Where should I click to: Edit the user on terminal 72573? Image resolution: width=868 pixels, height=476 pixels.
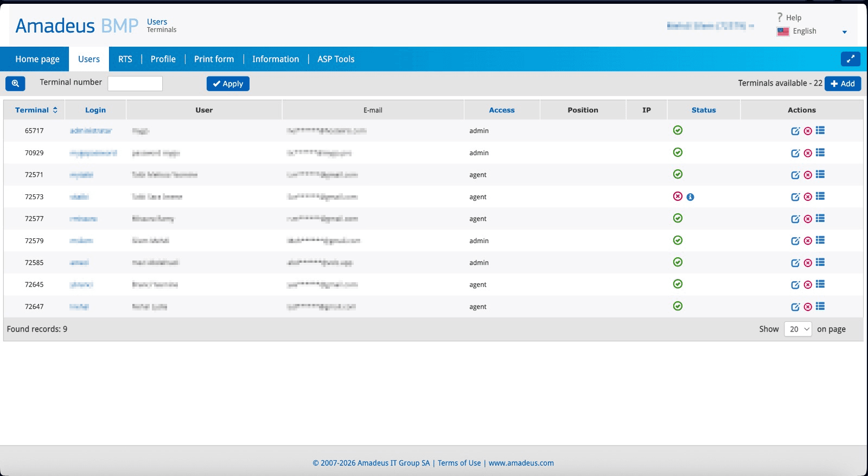pos(795,197)
